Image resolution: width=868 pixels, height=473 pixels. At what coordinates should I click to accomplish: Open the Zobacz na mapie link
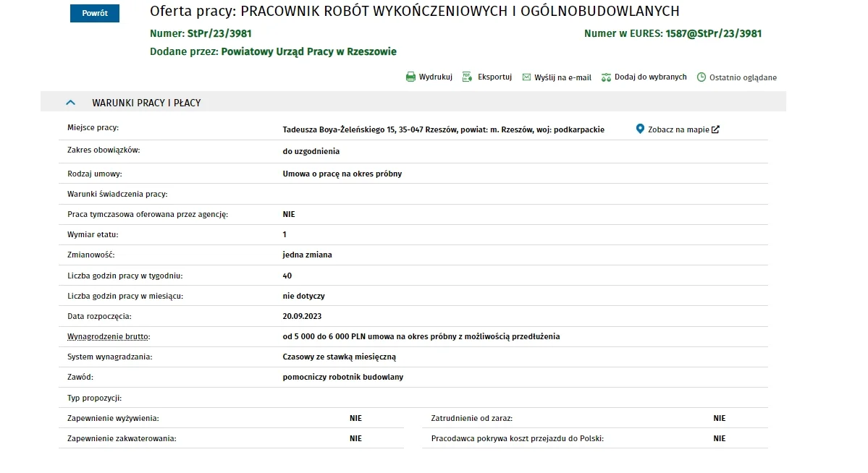pos(678,130)
